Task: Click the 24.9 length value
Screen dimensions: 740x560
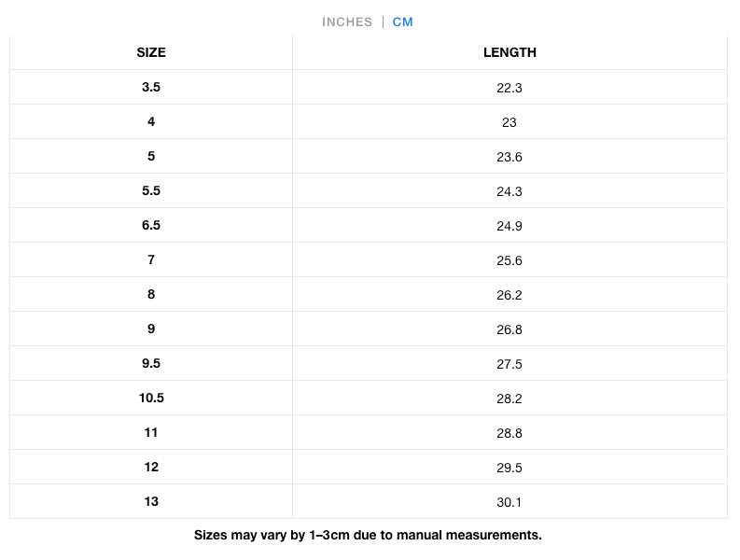Action: pyautogui.click(x=510, y=226)
